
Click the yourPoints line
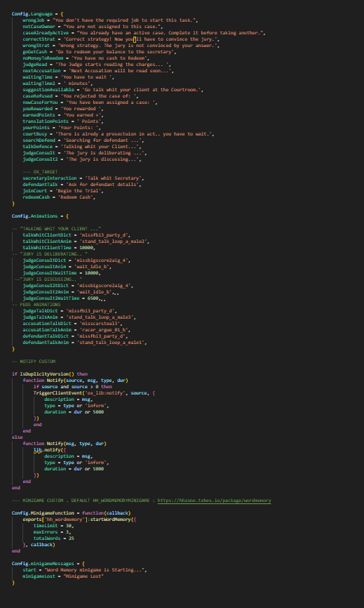62,128
